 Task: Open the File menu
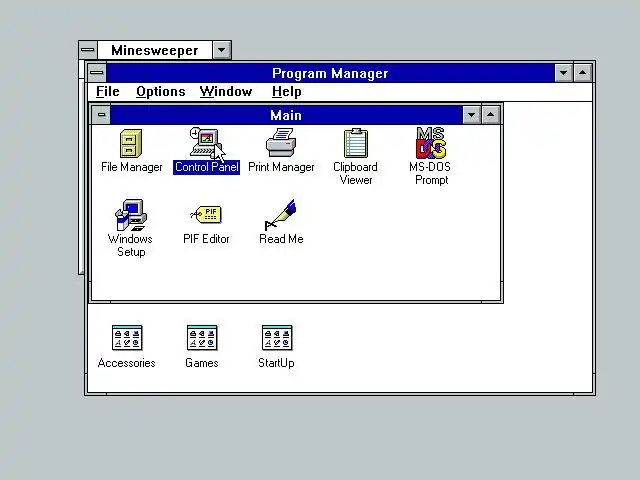tap(108, 91)
